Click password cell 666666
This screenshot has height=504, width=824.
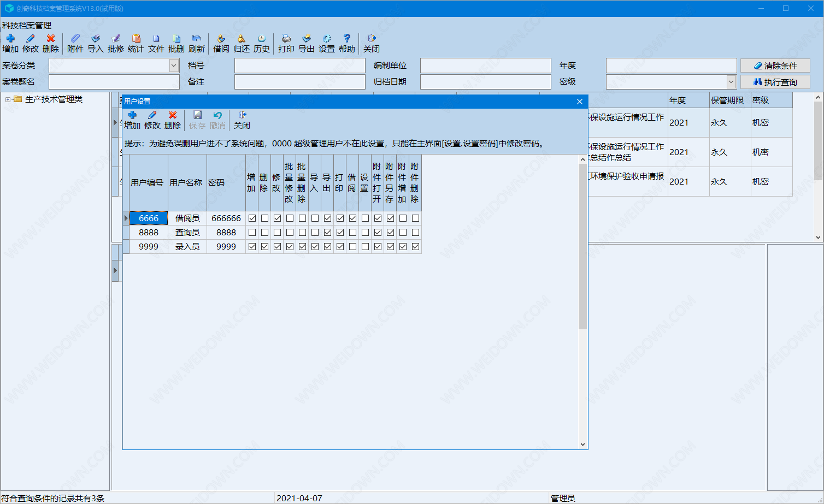(x=226, y=218)
